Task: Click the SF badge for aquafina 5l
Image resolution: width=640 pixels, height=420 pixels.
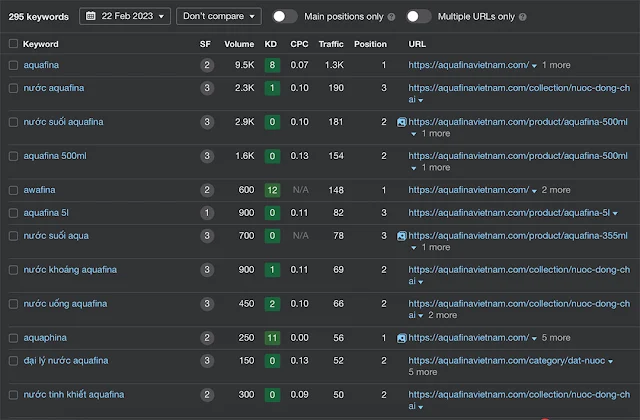Action: [x=206, y=212]
